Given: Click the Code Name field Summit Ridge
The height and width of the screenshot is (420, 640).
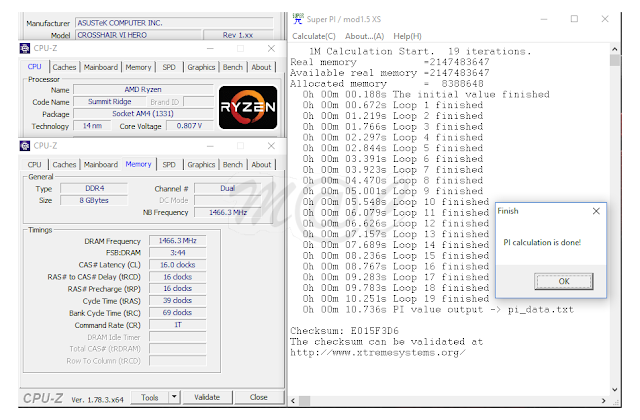Looking at the screenshot, I should [110, 102].
